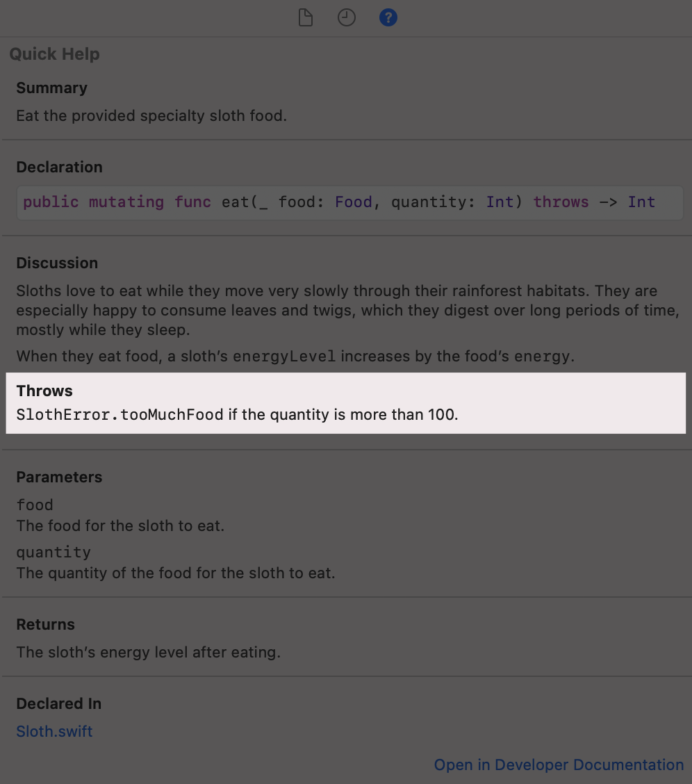Screen dimensions: 692x784
Task: Select the highlighted Throws section
Action: 345,403
